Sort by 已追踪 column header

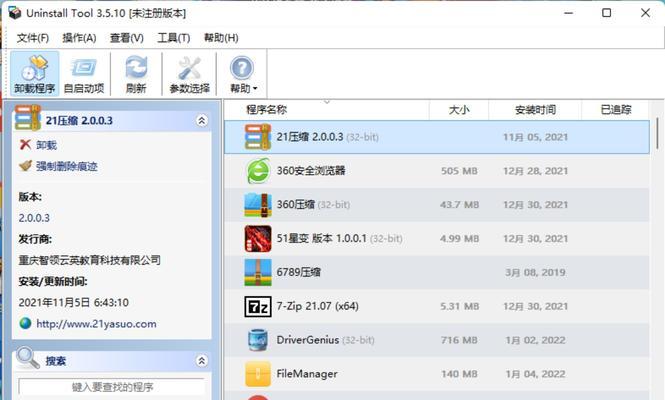[x=616, y=110]
